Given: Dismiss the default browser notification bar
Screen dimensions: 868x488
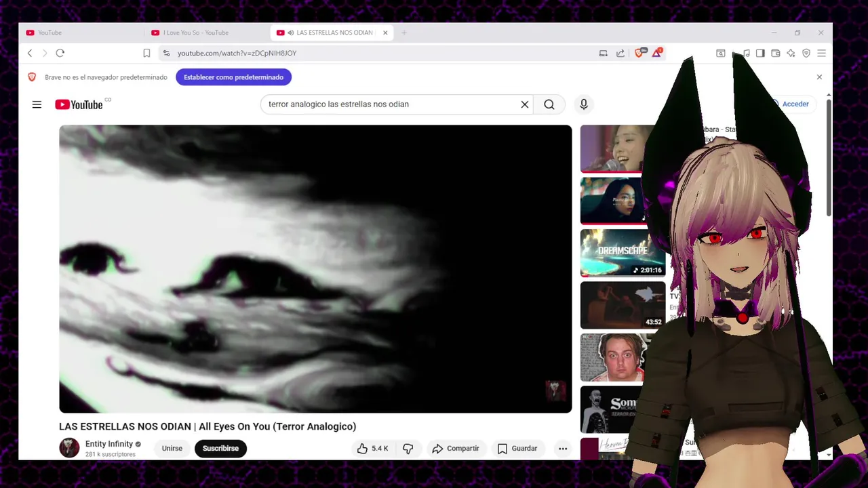Looking at the screenshot, I should pos(819,77).
